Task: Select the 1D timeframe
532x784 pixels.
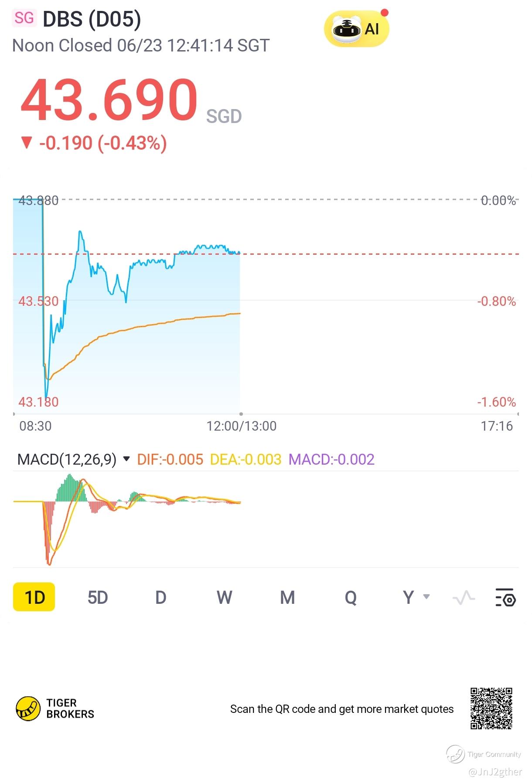Action: click(x=34, y=597)
